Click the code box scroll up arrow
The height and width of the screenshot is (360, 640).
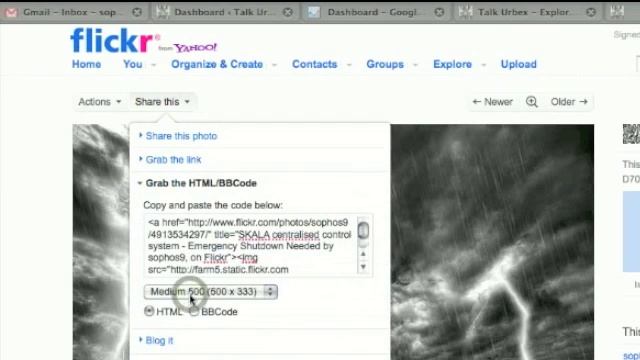[363, 254]
